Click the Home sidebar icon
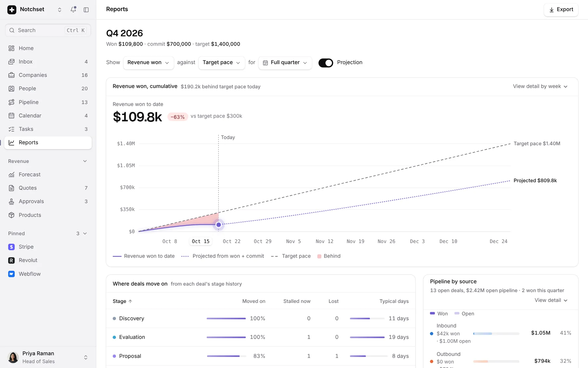588x368 pixels. 11,48
